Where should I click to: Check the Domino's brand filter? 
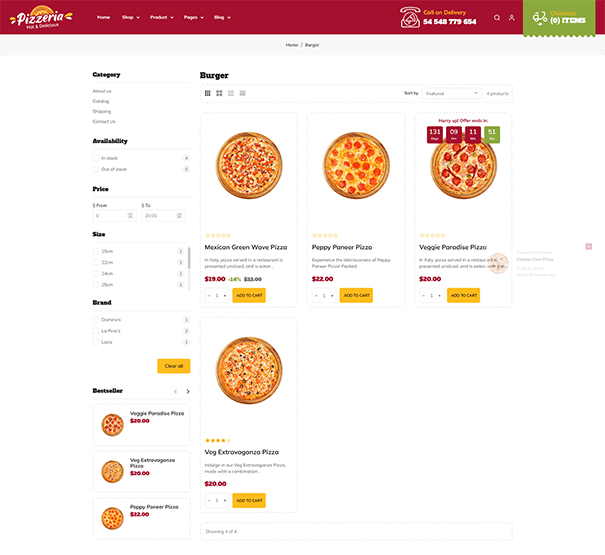[x=96, y=320]
